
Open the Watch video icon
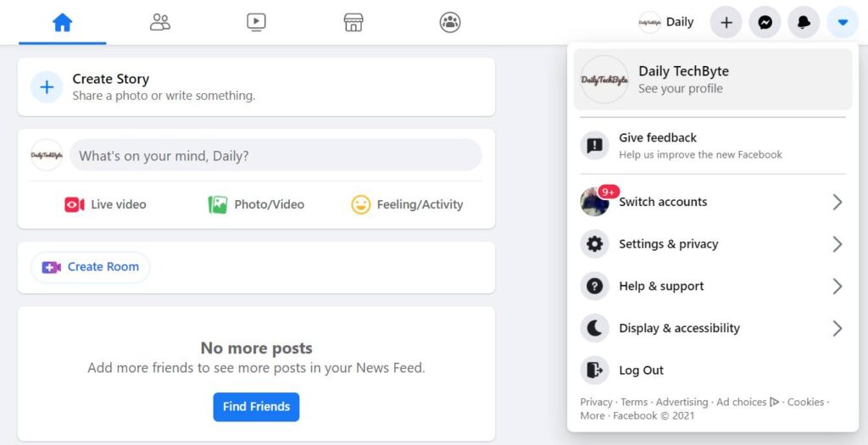[x=257, y=23]
